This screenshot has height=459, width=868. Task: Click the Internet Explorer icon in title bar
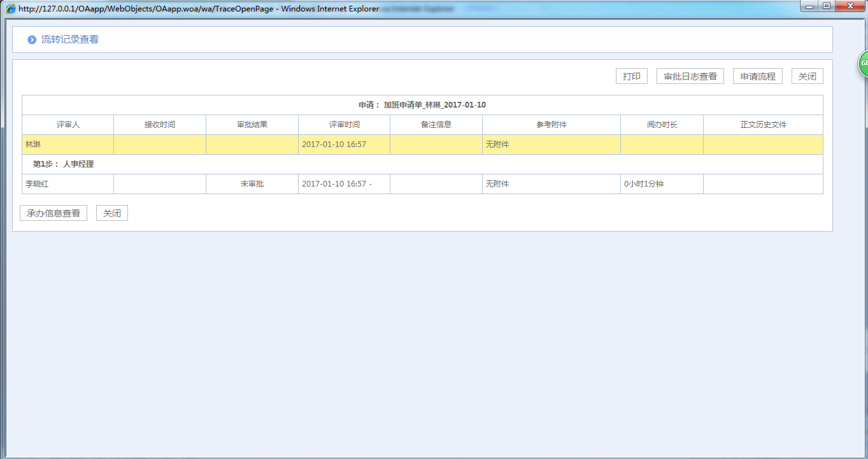[x=10, y=9]
